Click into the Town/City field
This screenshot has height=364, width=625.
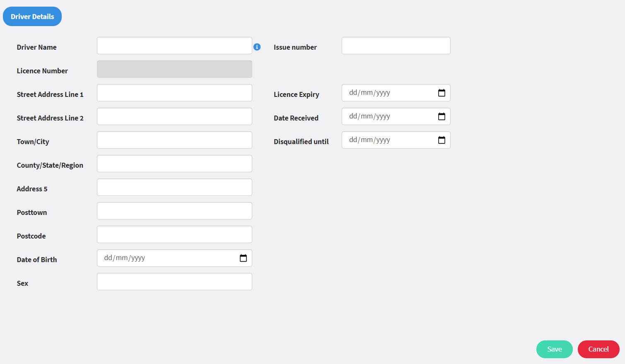click(x=174, y=140)
